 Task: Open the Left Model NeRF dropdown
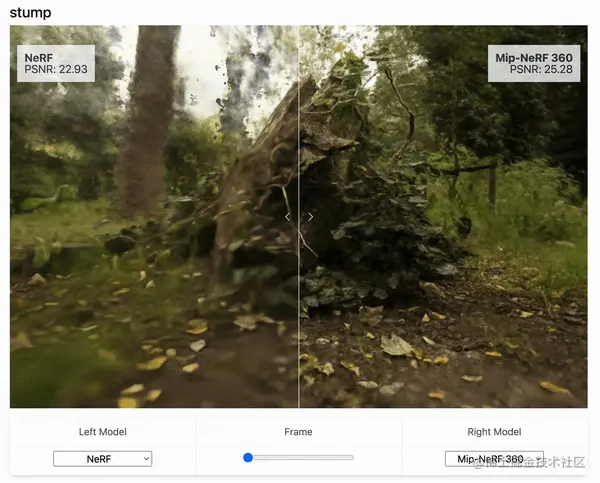103,459
